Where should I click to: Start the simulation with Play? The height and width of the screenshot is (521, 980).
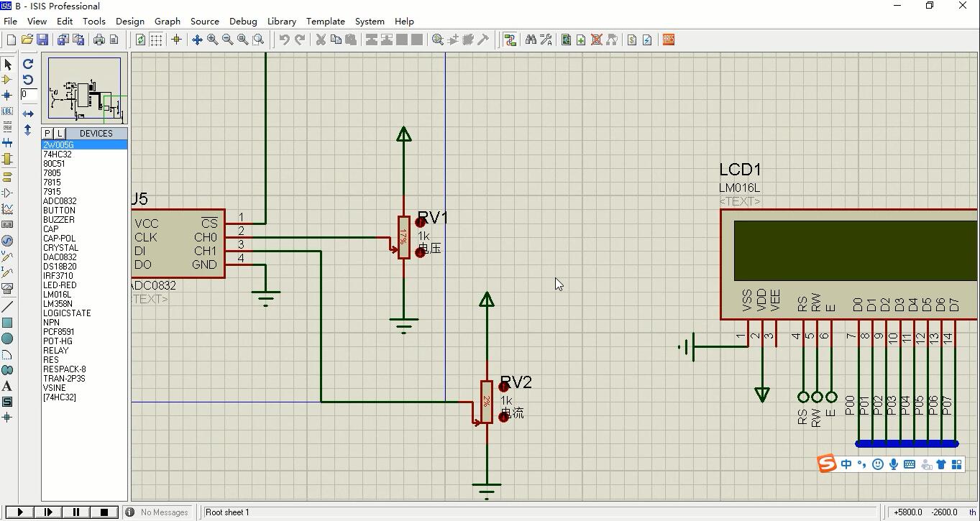coord(20,512)
